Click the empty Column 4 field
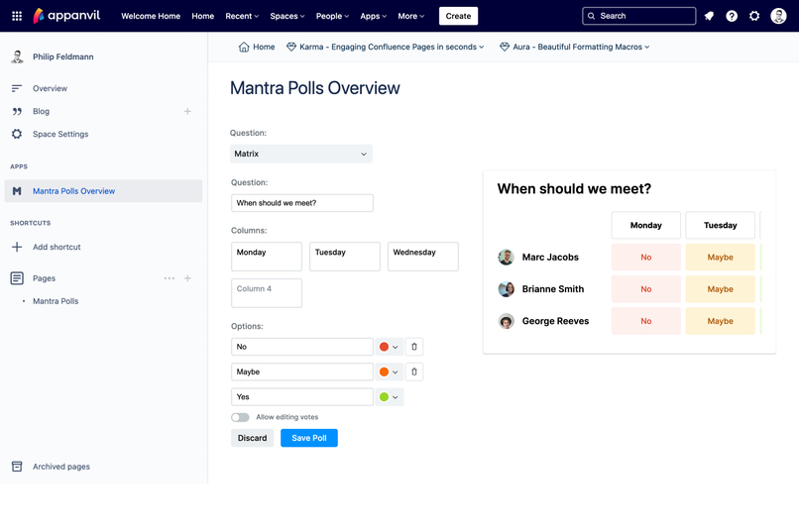Image resolution: width=799 pixels, height=532 pixels. [x=267, y=293]
